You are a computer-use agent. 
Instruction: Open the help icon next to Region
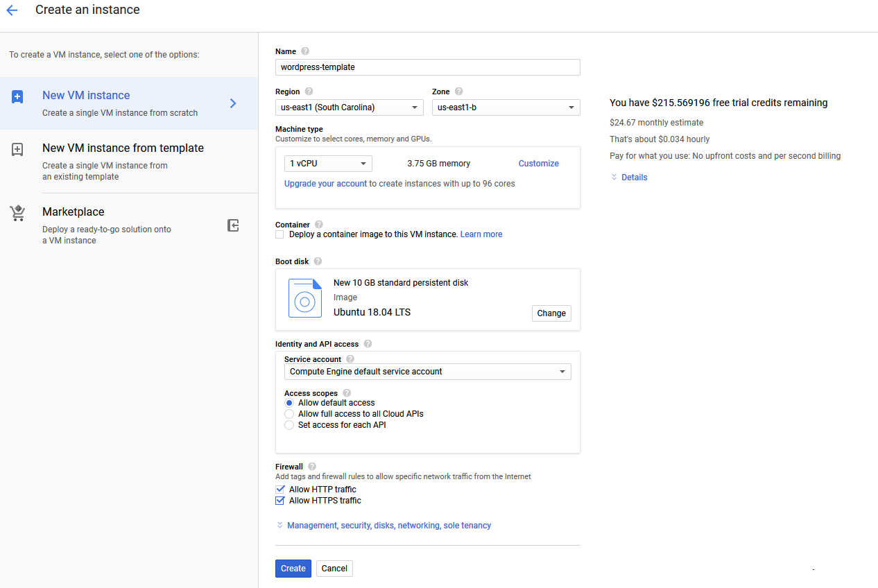click(309, 92)
